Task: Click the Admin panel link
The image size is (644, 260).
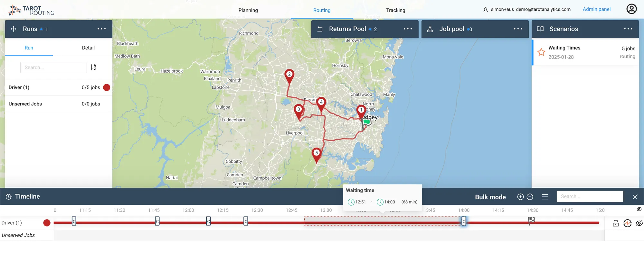Action: tap(597, 9)
